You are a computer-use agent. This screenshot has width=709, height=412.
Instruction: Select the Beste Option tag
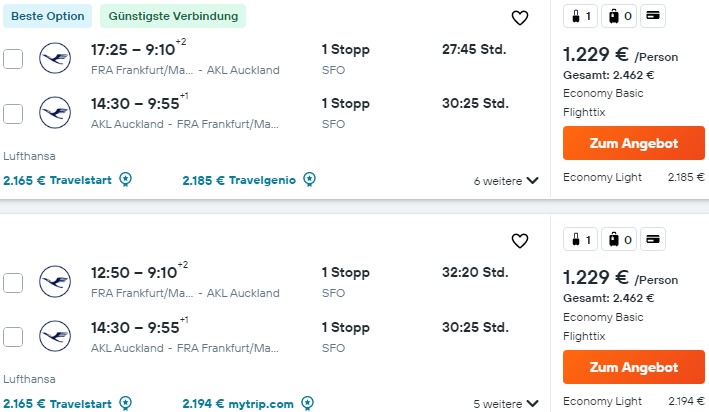(47, 16)
